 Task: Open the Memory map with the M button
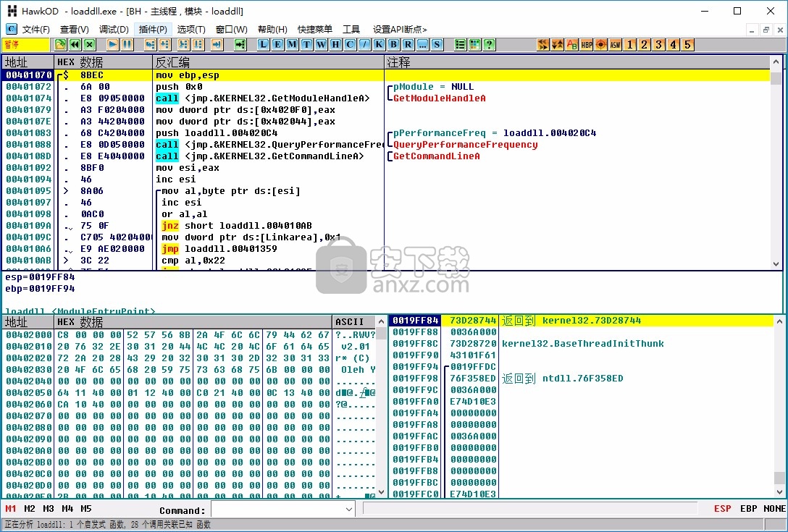pyautogui.click(x=292, y=45)
